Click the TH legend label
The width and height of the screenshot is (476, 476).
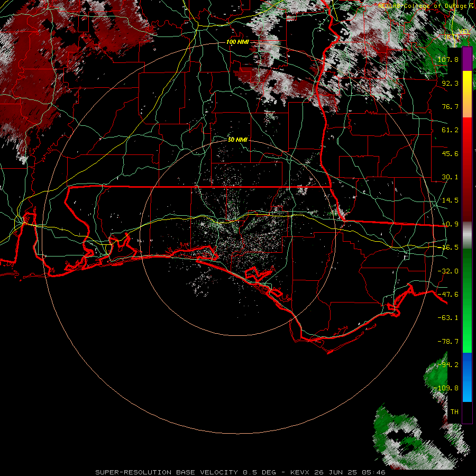click(454, 412)
